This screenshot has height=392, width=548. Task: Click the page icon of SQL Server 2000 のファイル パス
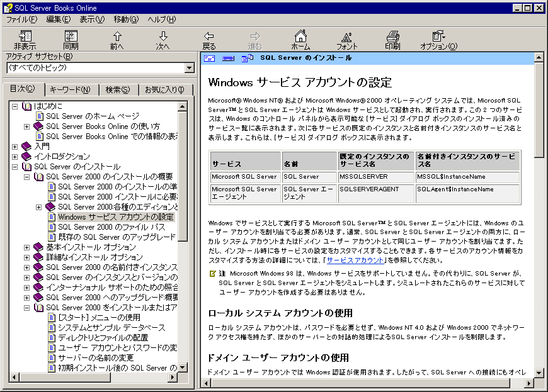coord(52,227)
